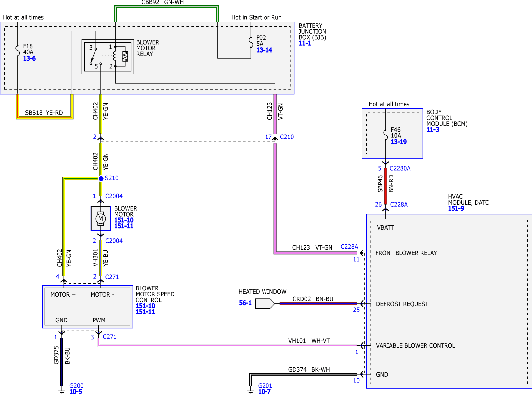This screenshot has width=532, height=394.
Task: Open Blower Motor reference 151-11
Action: pyautogui.click(x=124, y=226)
